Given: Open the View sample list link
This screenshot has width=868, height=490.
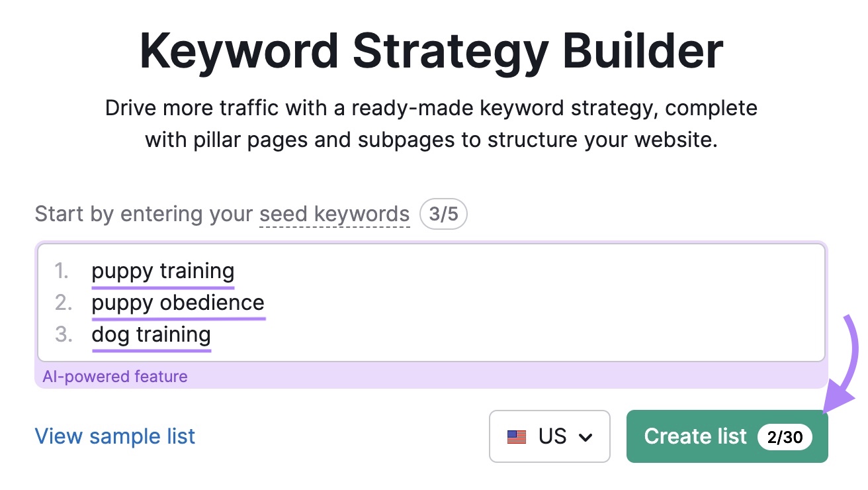Looking at the screenshot, I should pos(115,436).
